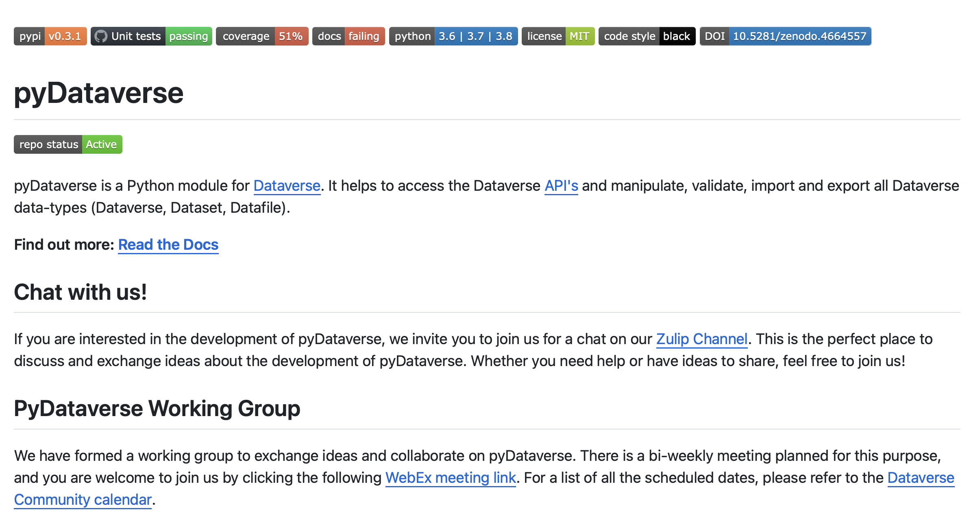Viewport: 980px width, 519px height.
Task: Click the Find out more bold text
Action: [x=64, y=245]
